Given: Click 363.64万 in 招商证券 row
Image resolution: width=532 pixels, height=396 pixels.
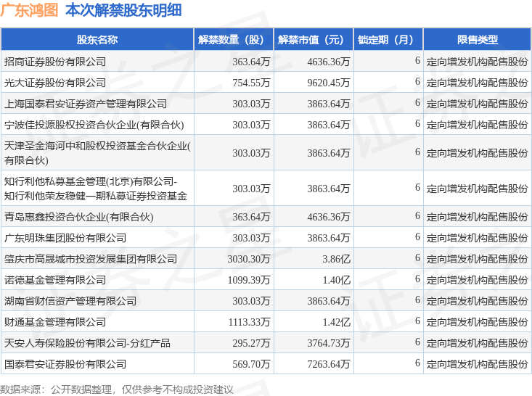Looking at the screenshot, I should tap(251, 62).
